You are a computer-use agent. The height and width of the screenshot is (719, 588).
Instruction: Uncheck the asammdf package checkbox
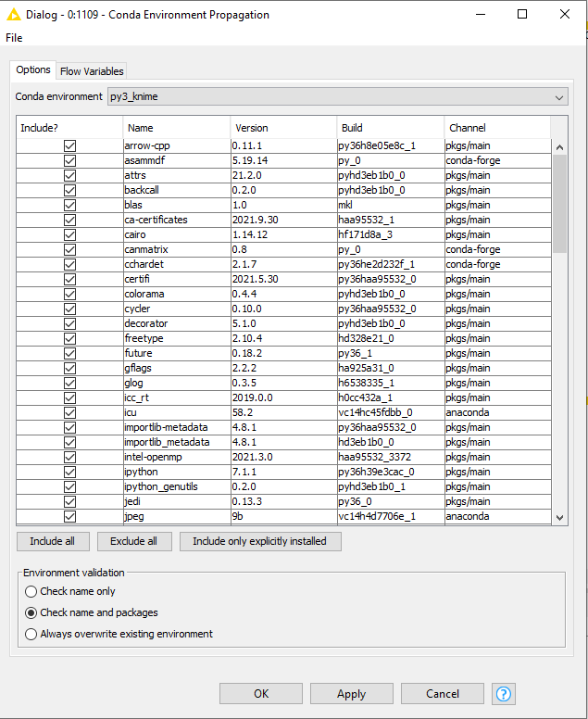pyautogui.click(x=69, y=160)
